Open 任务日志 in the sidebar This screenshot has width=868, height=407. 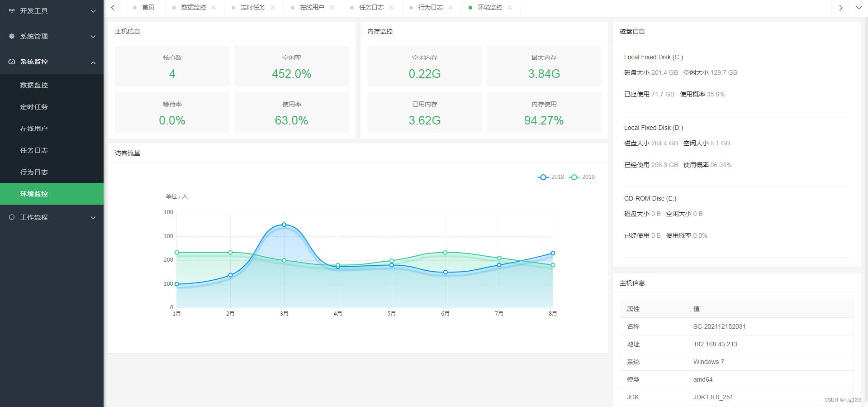point(52,150)
